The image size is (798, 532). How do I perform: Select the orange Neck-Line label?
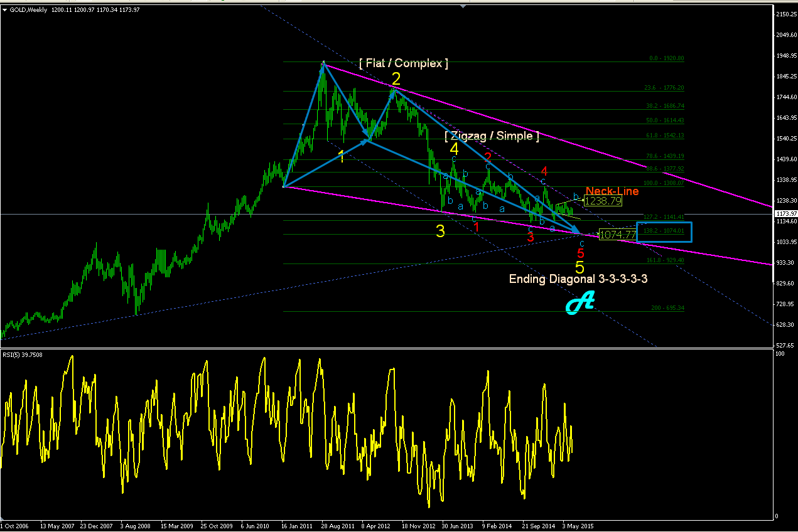click(612, 191)
